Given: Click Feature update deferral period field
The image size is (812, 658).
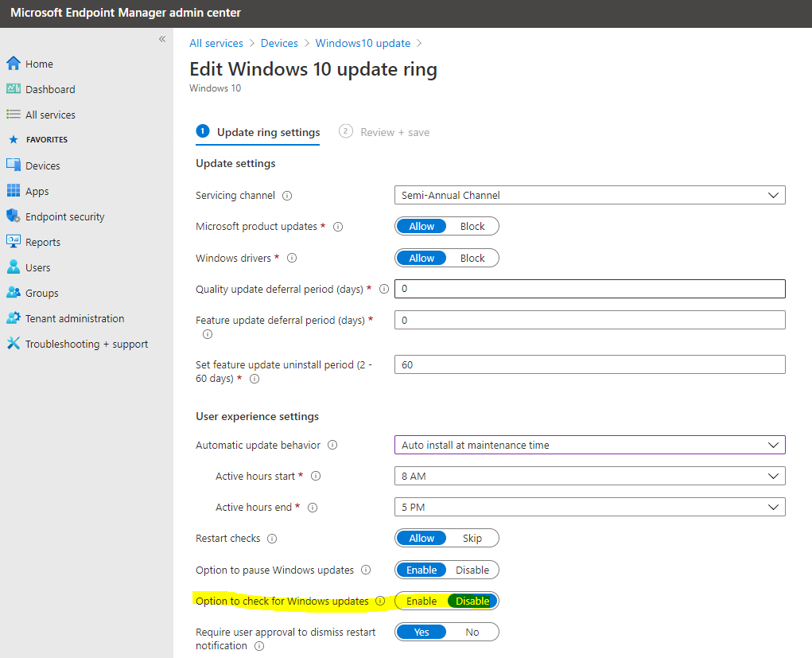Looking at the screenshot, I should coord(590,320).
